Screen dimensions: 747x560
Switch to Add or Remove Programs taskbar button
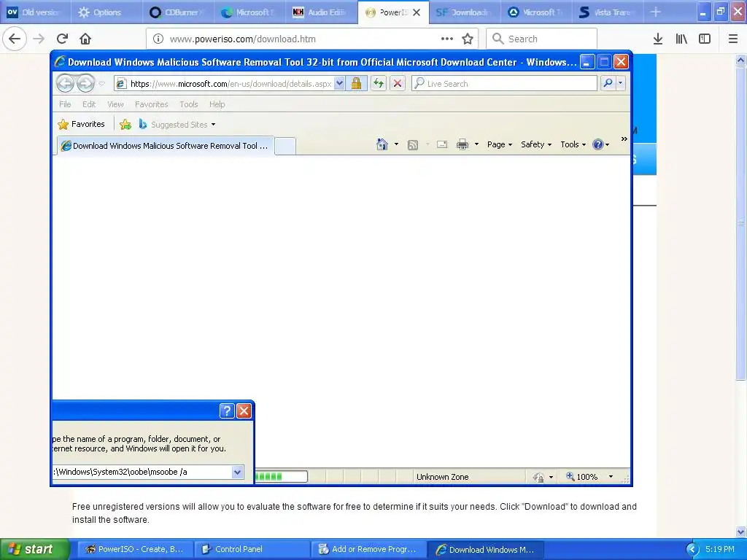pos(368,549)
